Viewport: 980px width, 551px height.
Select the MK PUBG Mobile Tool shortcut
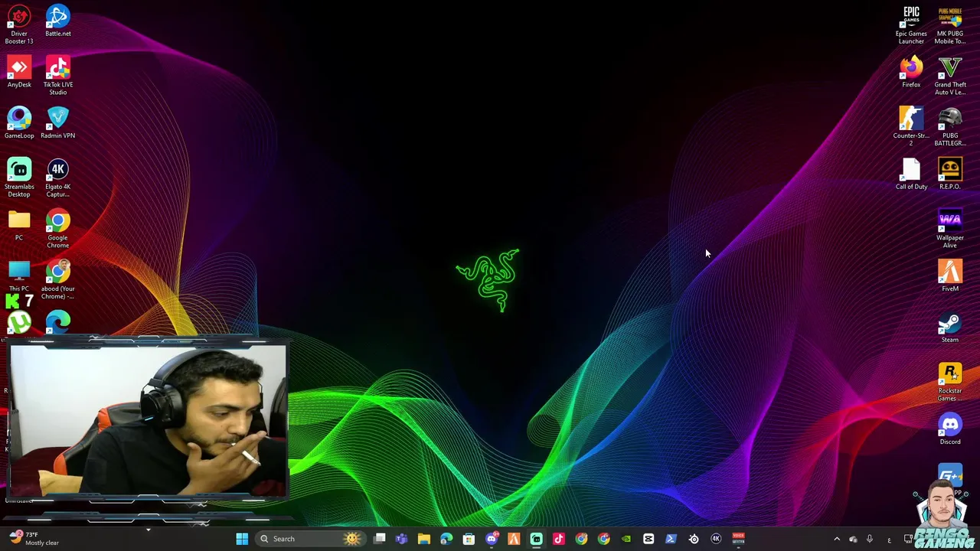tap(950, 24)
